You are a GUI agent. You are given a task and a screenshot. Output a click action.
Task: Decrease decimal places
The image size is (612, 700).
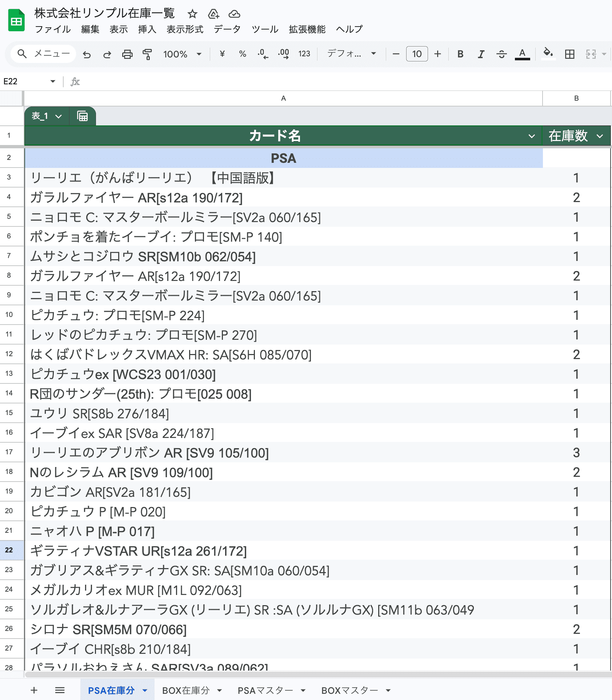pos(263,54)
